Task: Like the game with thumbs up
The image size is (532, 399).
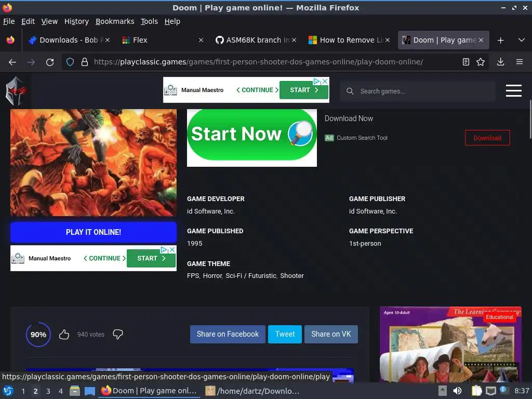Action: (64, 335)
